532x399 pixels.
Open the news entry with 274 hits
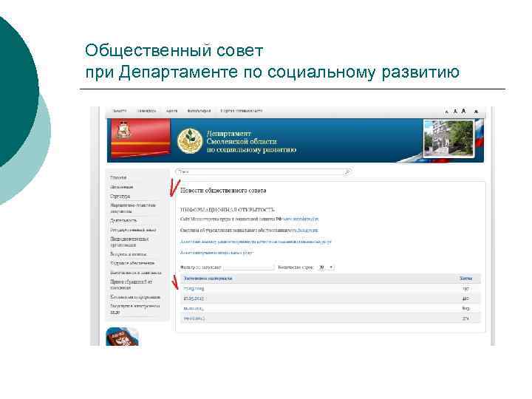(194, 318)
